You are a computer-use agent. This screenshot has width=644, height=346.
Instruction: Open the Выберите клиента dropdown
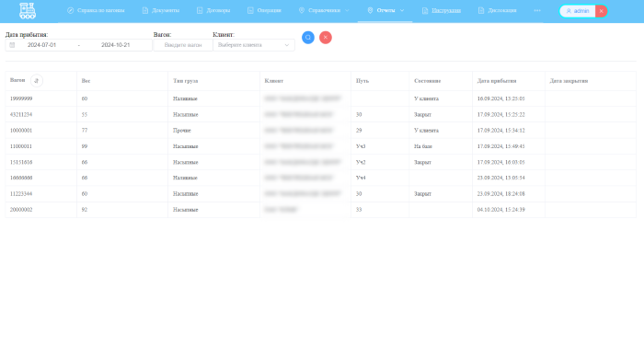(254, 45)
